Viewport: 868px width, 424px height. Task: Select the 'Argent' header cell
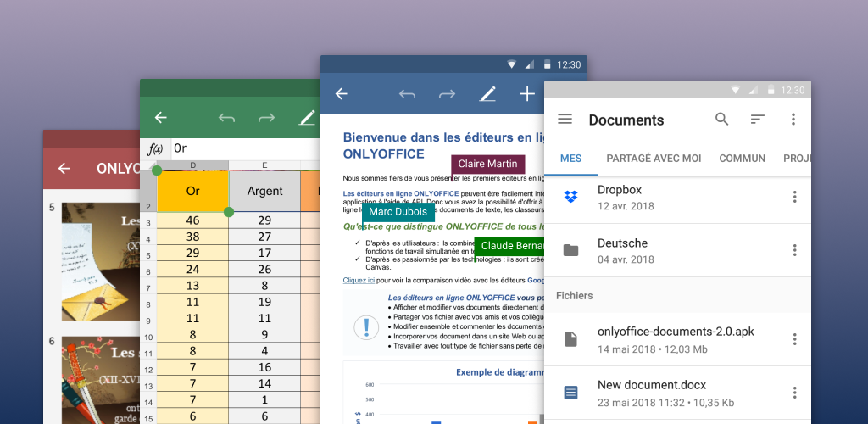[x=264, y=191]
